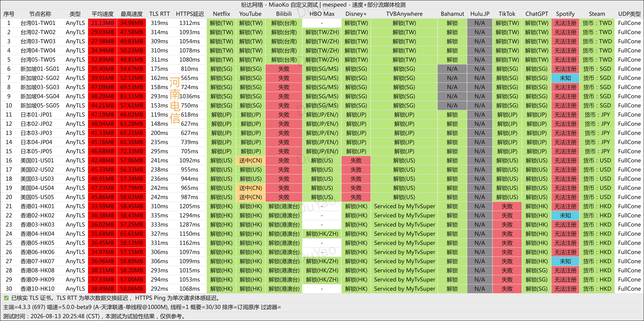This screenshot has width=644, height=321.
Task: Select the TikTok column header
Action: [x=507, y=14]
